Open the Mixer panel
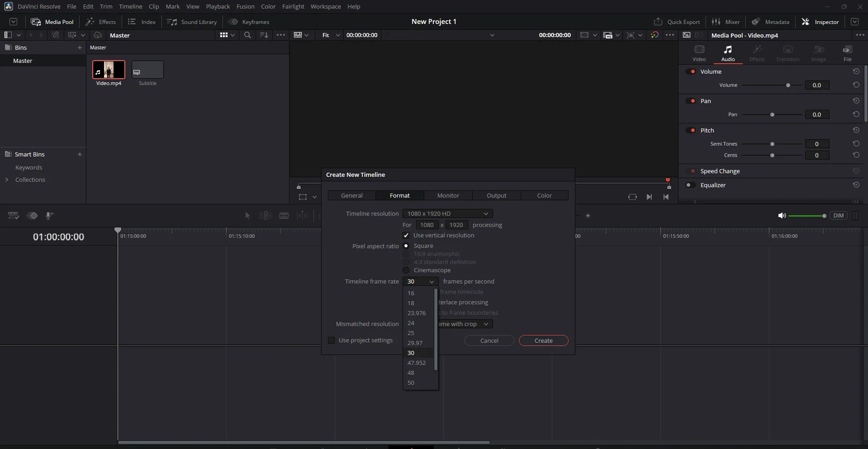 tap(726, 22)
